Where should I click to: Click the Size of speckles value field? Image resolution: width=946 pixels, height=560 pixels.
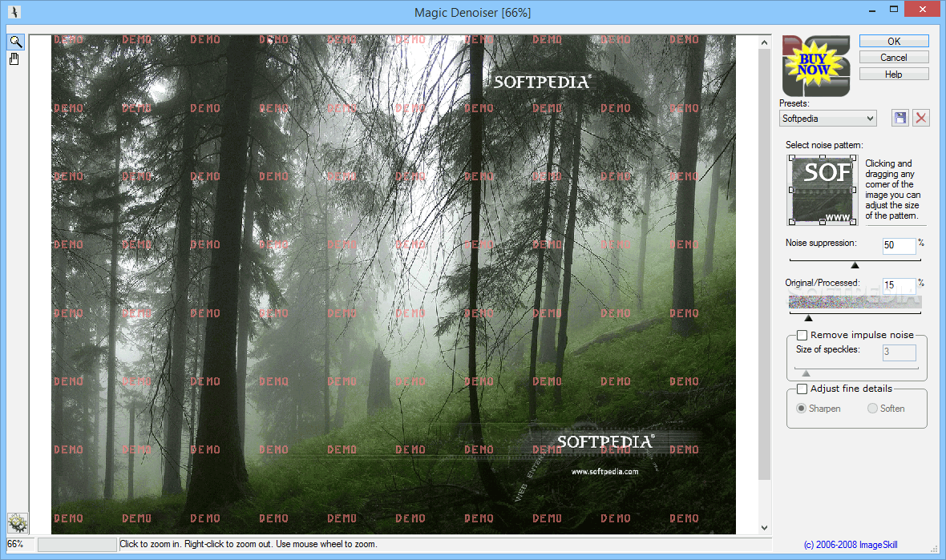click(x=899, y=352)
